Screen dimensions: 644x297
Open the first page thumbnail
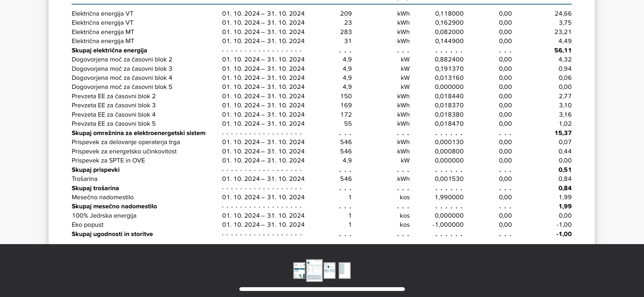(299, 271)
